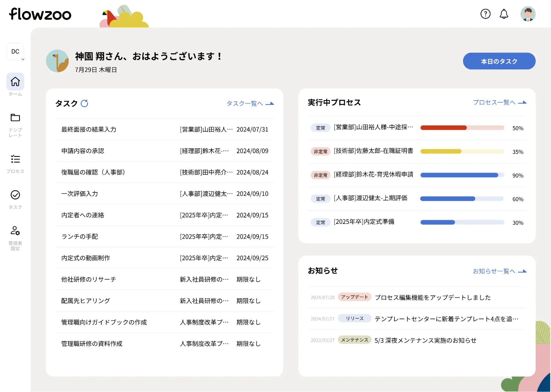Click the 60% value of 渡辺健太 process

(x=518, y=199)
